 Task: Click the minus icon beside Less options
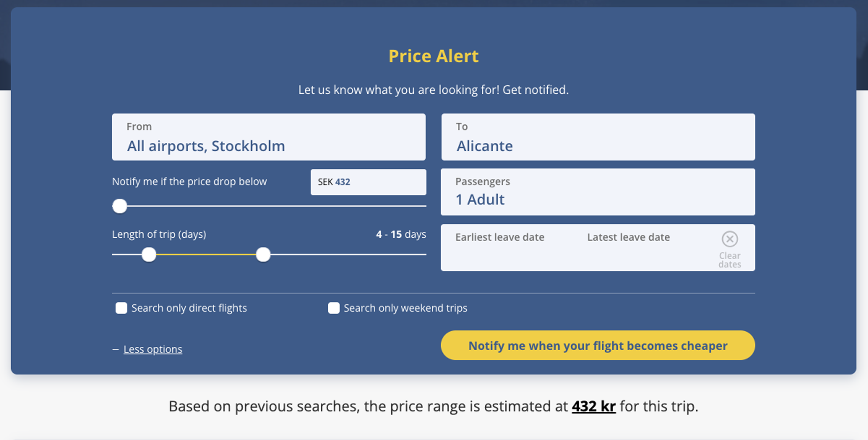tap(115, 349)
